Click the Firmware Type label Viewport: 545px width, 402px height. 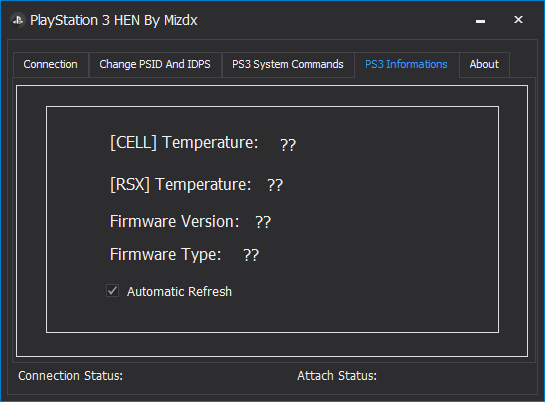click(165, 255)
